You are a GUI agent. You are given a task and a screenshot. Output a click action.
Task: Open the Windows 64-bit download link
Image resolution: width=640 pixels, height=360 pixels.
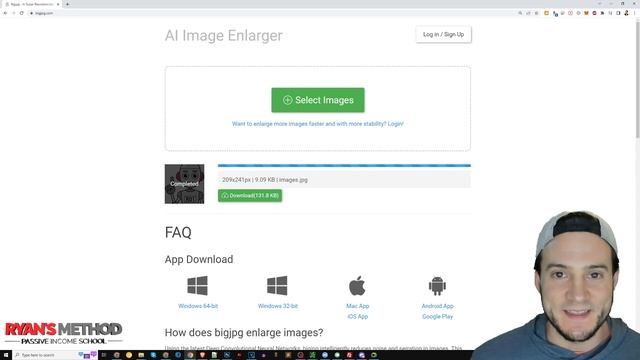click(198, 306)
